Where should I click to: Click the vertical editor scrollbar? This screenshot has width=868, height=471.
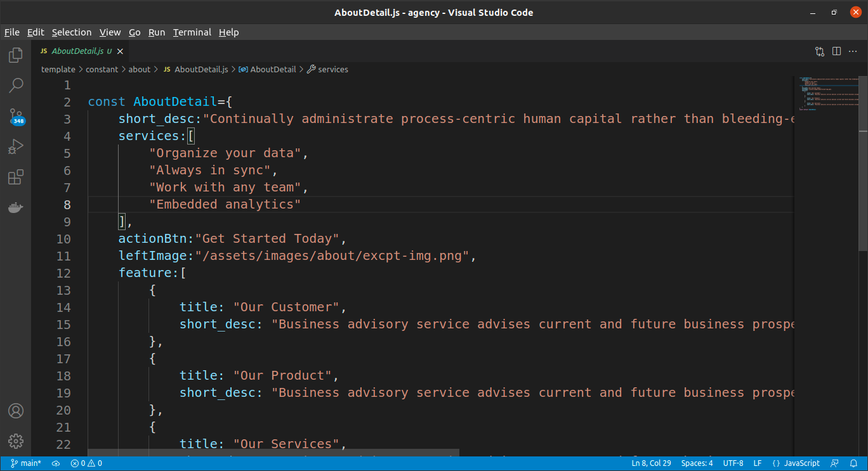863,163
